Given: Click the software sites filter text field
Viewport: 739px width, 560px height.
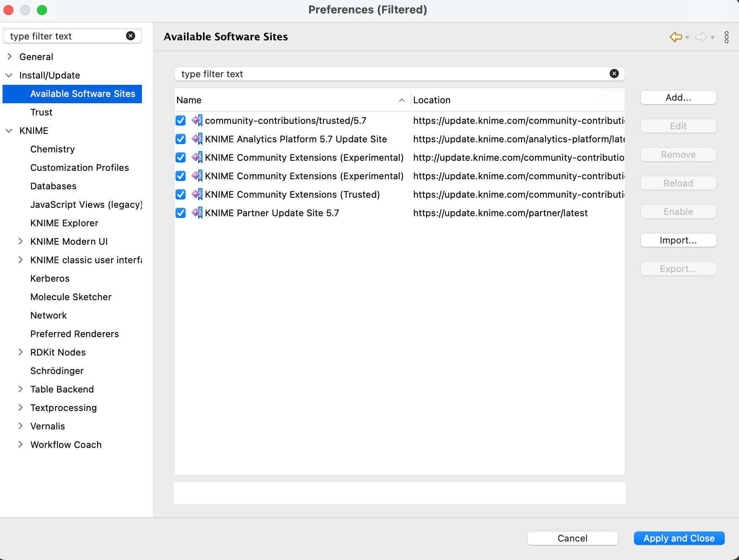Looking at the screenshot, I should [390, 74].
